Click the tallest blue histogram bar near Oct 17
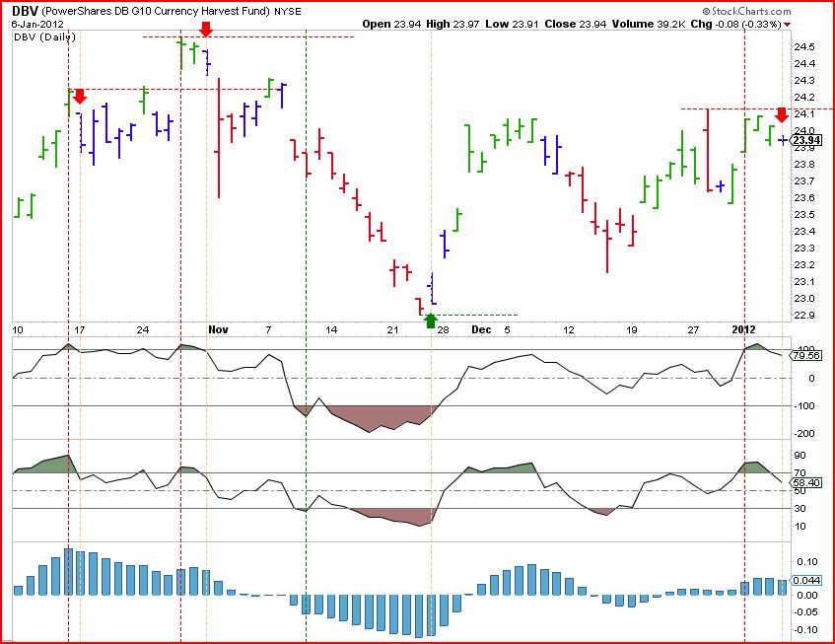This screenshot has height=644, width=835. coord(69,572)
